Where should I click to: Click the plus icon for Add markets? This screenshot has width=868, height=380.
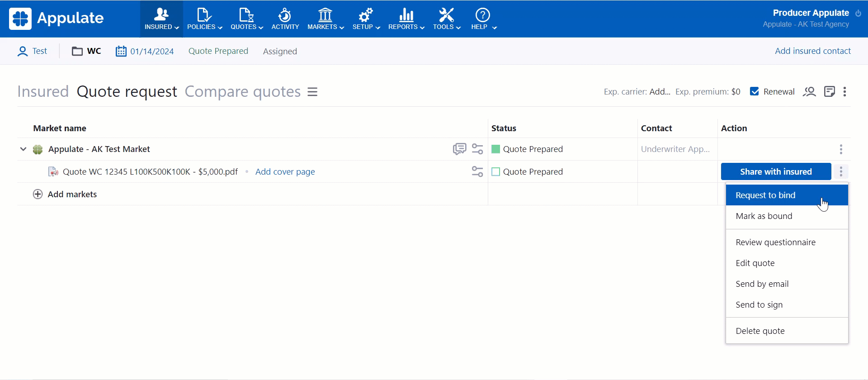(38, 194)
